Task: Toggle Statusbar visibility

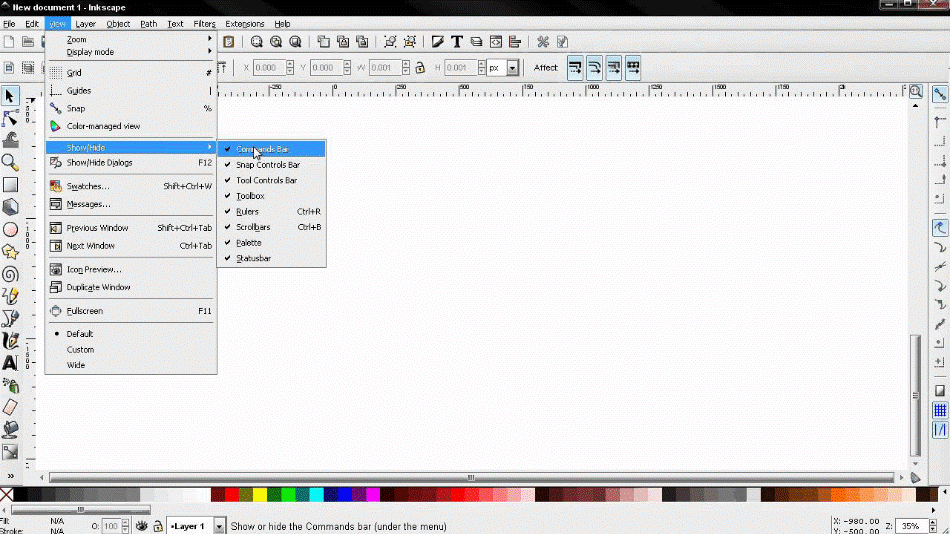Action: (271, 258)
